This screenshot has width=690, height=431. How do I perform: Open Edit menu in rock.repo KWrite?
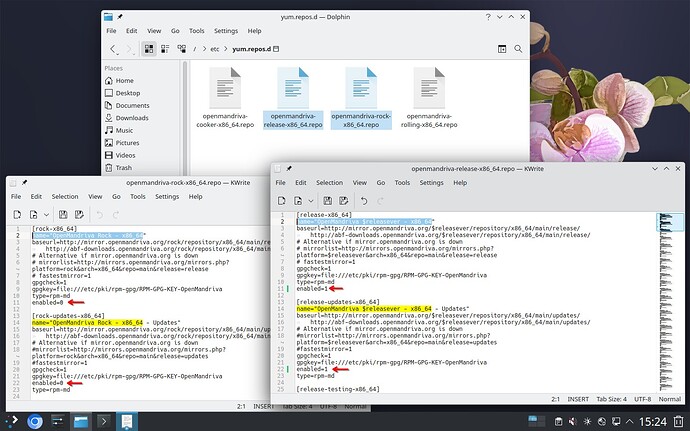(36, 196)
